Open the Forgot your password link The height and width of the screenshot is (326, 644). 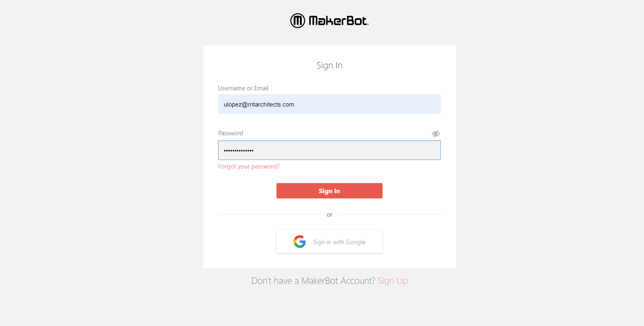[x=249, y=166]
